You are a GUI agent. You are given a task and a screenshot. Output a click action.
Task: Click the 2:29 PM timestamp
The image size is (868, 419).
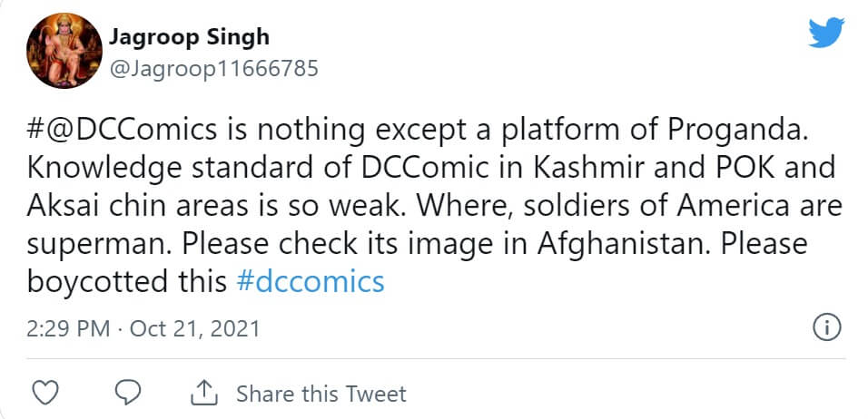68,328
